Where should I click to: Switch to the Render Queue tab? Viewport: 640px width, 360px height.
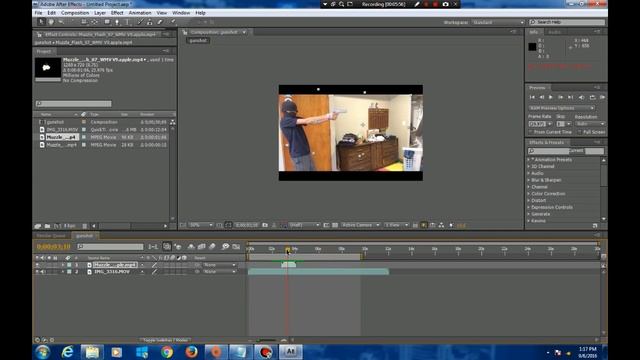click(51, 236)
